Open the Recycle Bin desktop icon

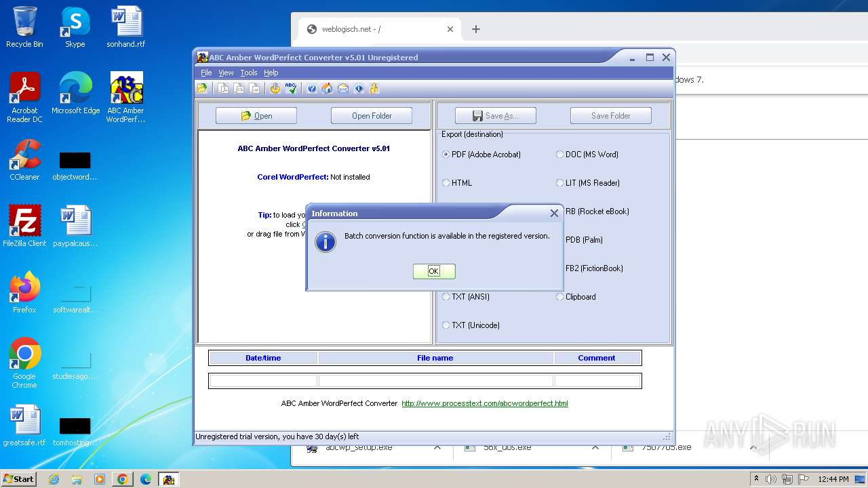point(24,27)
